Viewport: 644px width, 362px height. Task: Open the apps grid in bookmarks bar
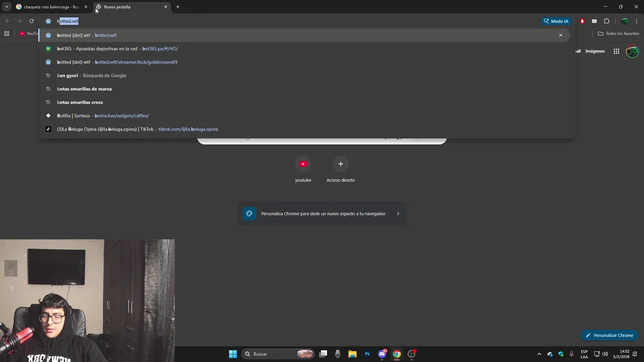click(x=7, y=34)
